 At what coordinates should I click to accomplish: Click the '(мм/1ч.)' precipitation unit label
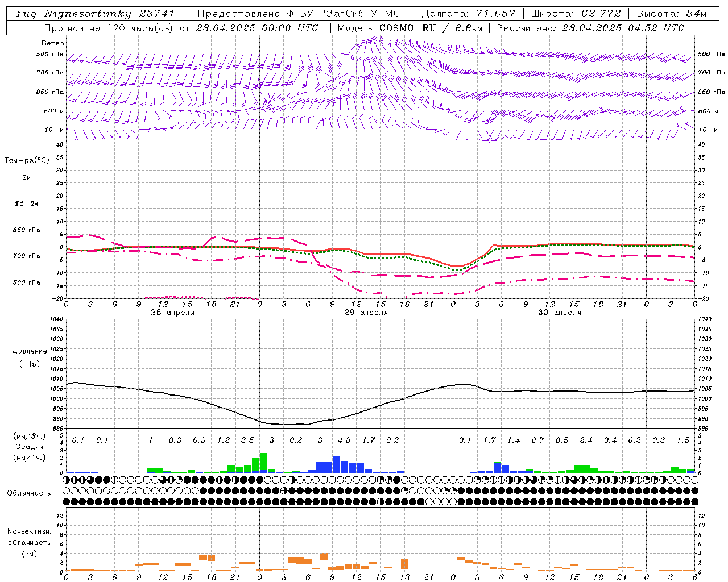(30, 458)
